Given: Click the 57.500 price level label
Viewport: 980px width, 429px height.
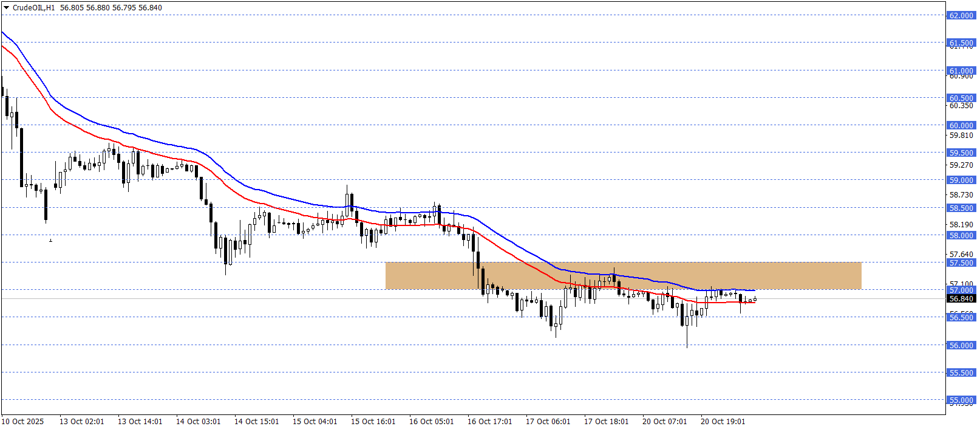Looking at the screenshot, I should [961, 263].
